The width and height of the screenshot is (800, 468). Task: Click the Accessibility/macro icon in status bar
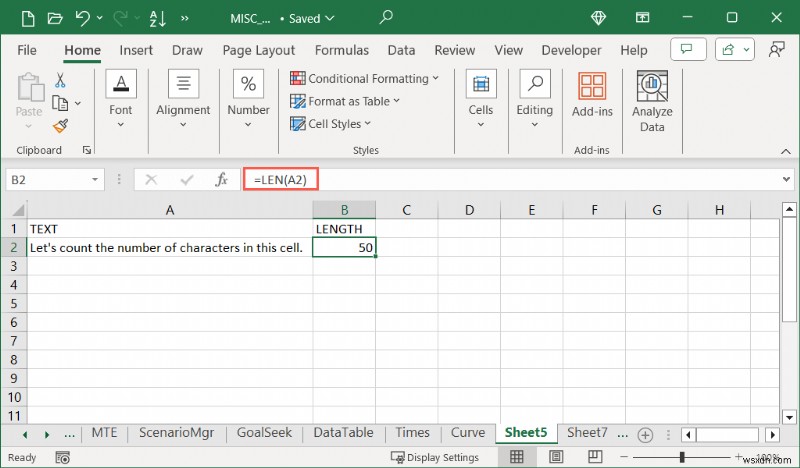coord(63,457)
